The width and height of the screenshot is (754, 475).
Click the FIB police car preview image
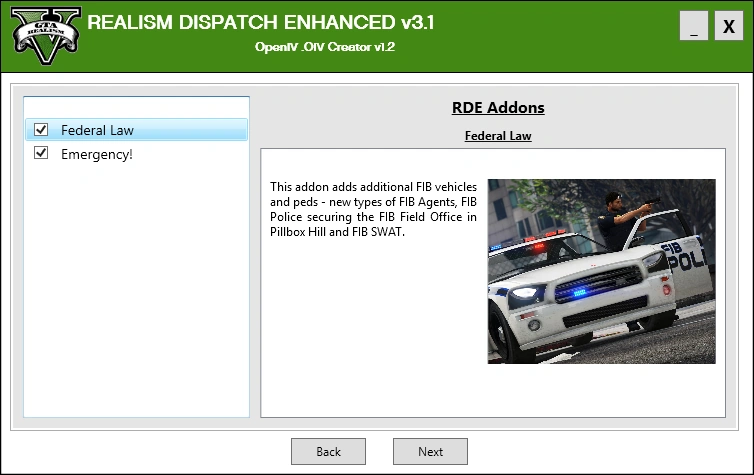pyautogui.click(x=602, y=271)
